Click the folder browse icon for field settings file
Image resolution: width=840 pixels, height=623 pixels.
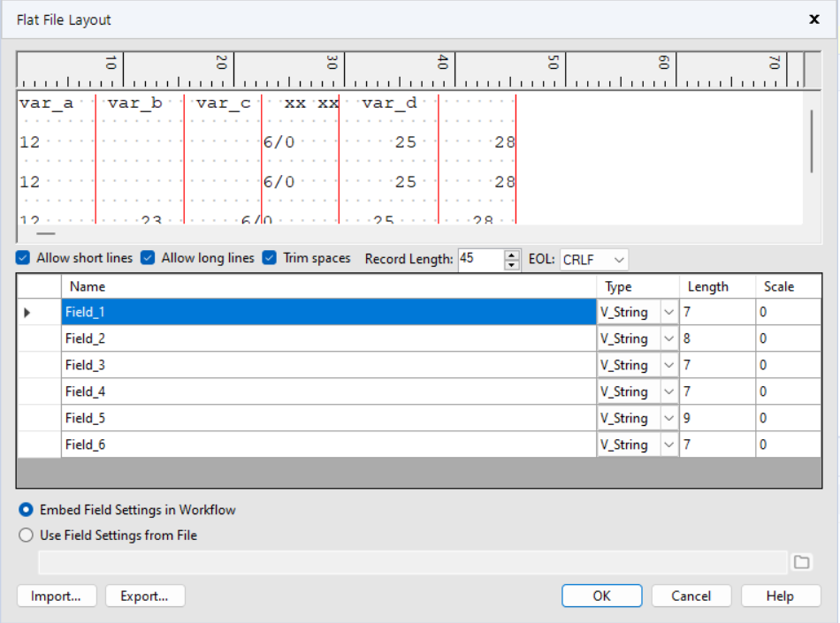[801, 562]
